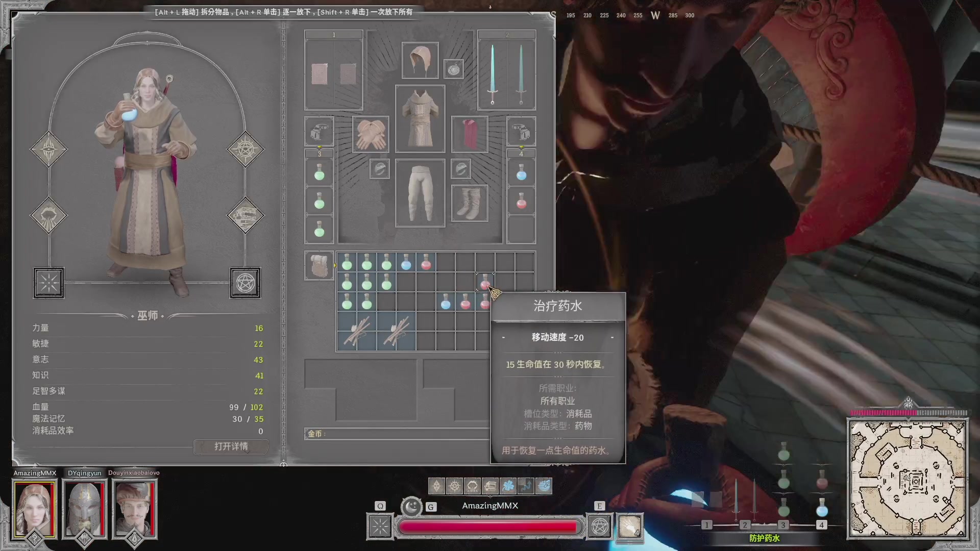
Task: Click the Q skill sunburst icon on HUD
Action: (380, 527)
